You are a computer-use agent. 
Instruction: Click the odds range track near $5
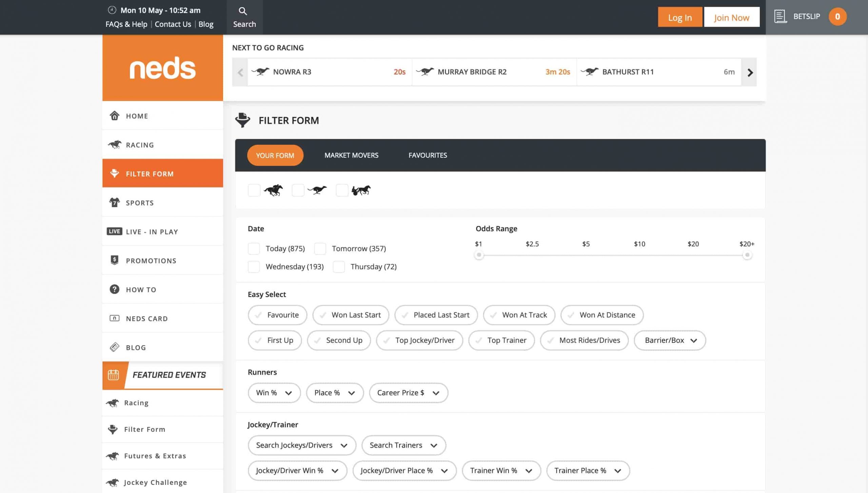point(586,255)
